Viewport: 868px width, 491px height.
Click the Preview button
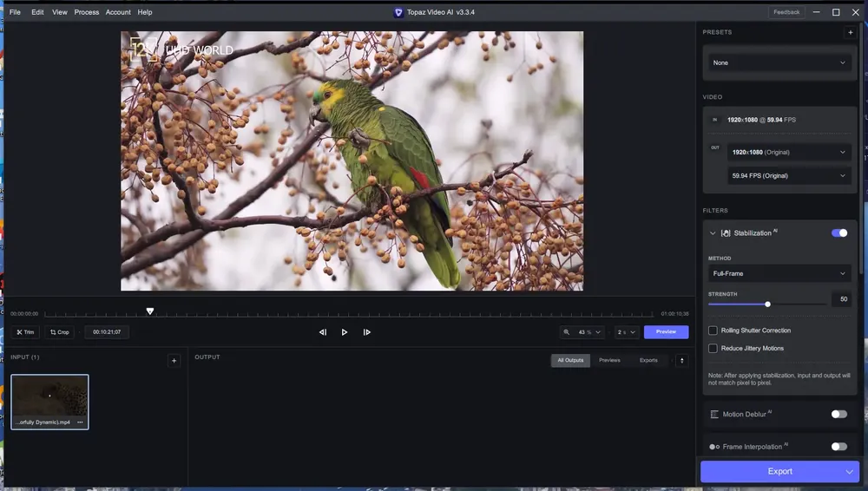[x=666, y=332]
